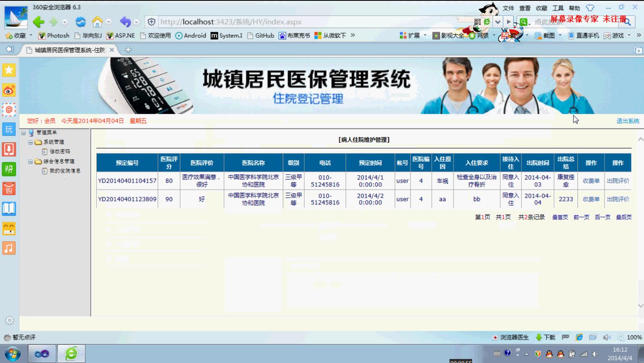
Task: Open a new tab with the plus button
Action: click(x=128, y=50)
